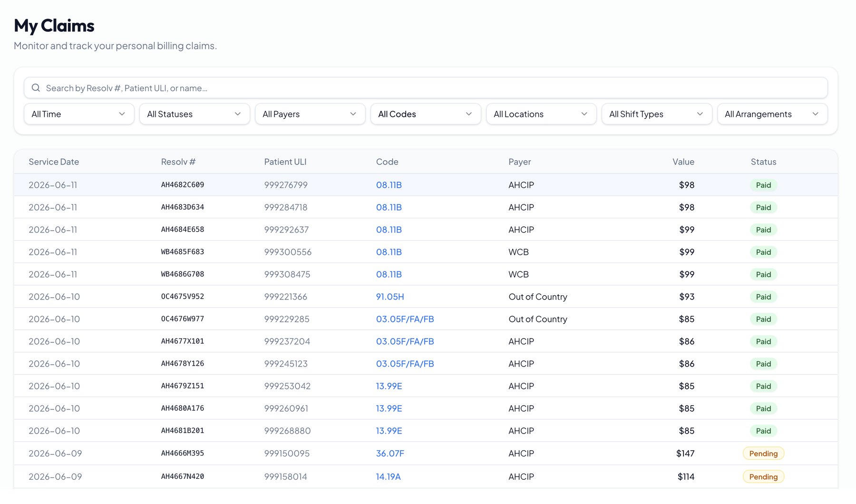Click the Code column header

click(387, 162)
